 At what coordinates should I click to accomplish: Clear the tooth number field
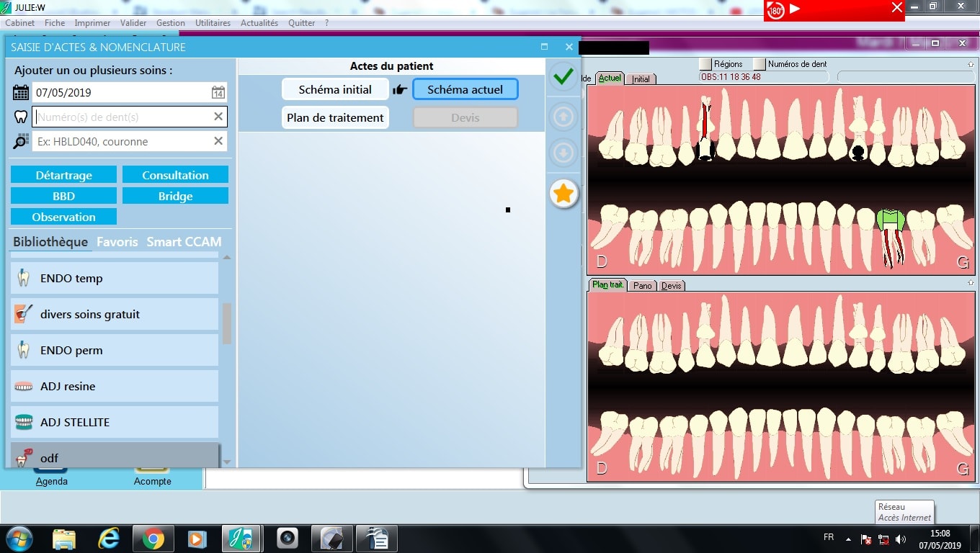218,117
